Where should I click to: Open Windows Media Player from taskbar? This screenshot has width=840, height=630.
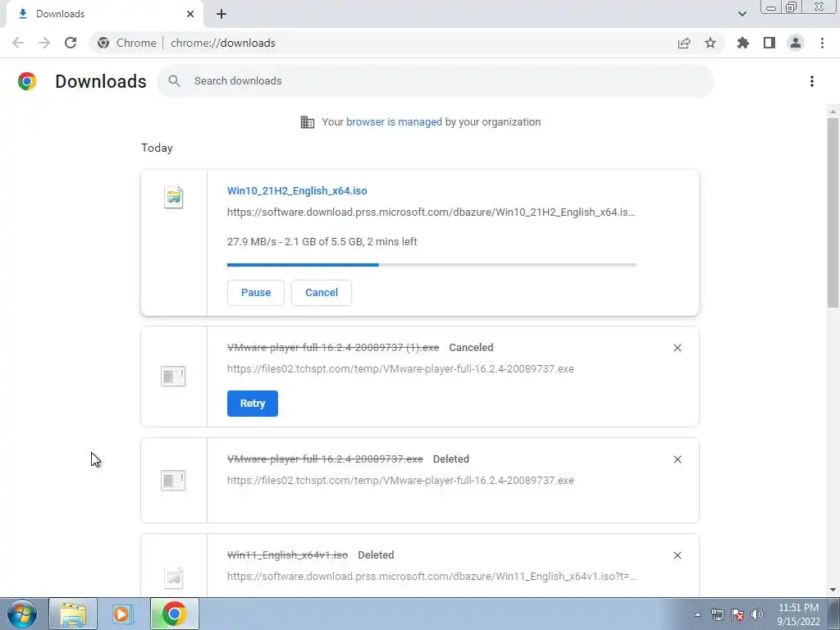point(122,614)
